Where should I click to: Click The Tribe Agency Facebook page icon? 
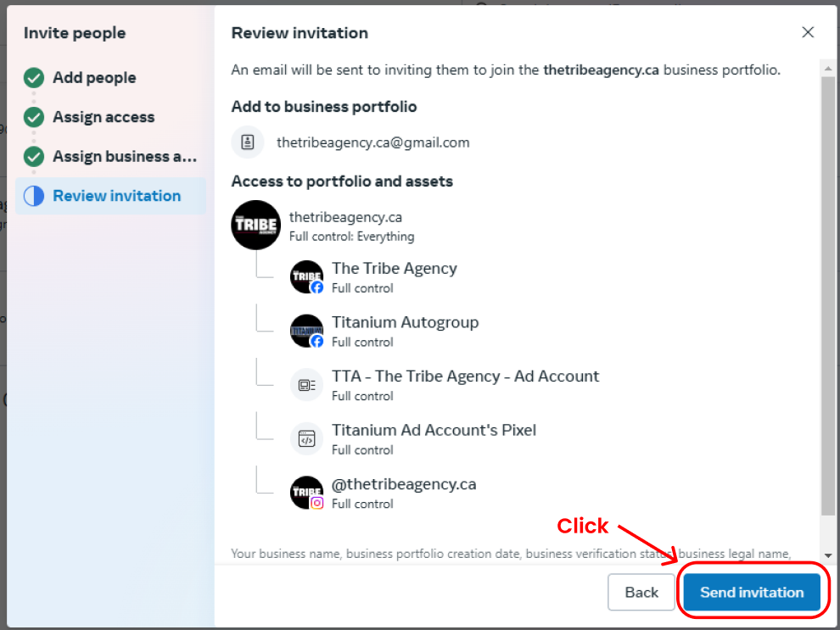tap(307, 277)
